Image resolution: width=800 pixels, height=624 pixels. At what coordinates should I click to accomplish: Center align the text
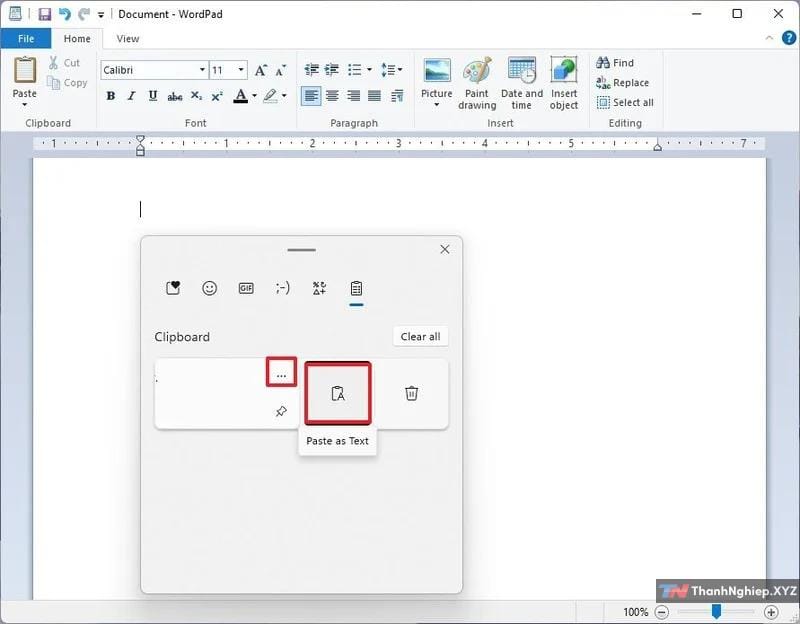[332, 95]
